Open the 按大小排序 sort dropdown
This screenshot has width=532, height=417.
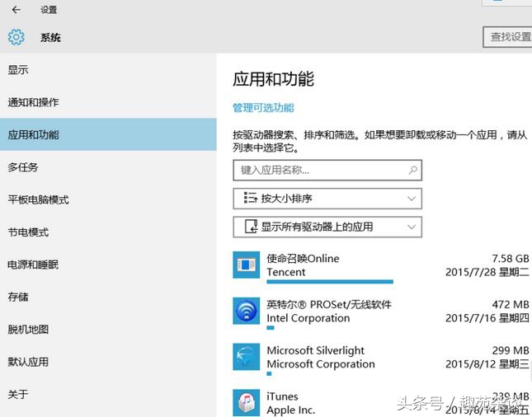coord(327,199)
